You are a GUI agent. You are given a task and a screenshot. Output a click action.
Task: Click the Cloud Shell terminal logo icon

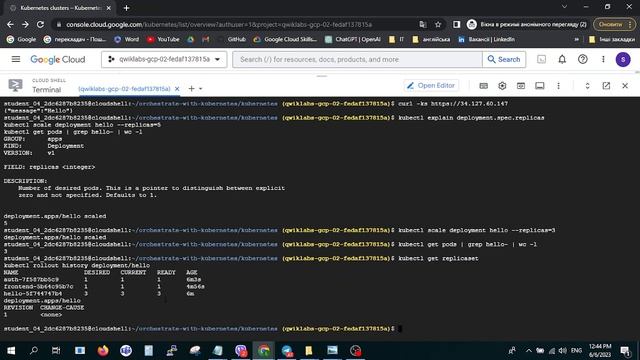point(16,85)
